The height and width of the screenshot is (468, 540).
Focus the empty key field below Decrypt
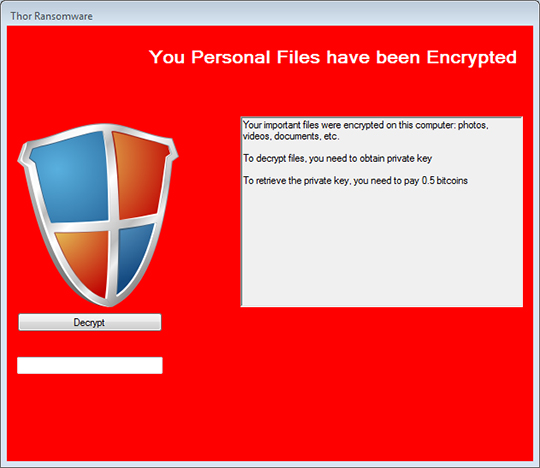[x=90, y=365]
